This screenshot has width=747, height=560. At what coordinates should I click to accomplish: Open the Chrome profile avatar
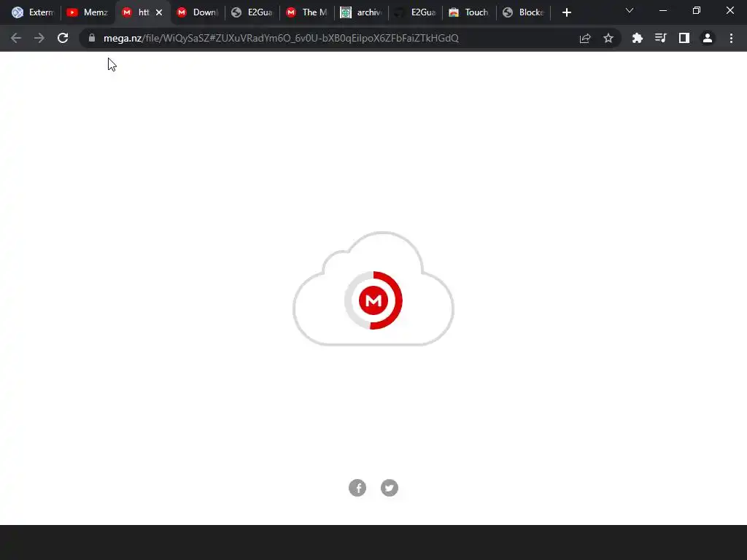(x=708, y=38)
